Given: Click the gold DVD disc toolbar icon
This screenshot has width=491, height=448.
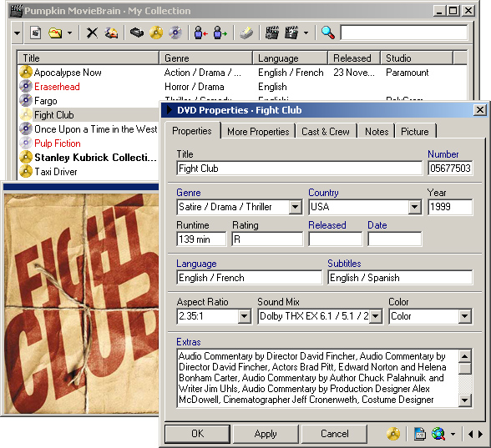Looking at the screenshot, I should [x=156, y=33].
